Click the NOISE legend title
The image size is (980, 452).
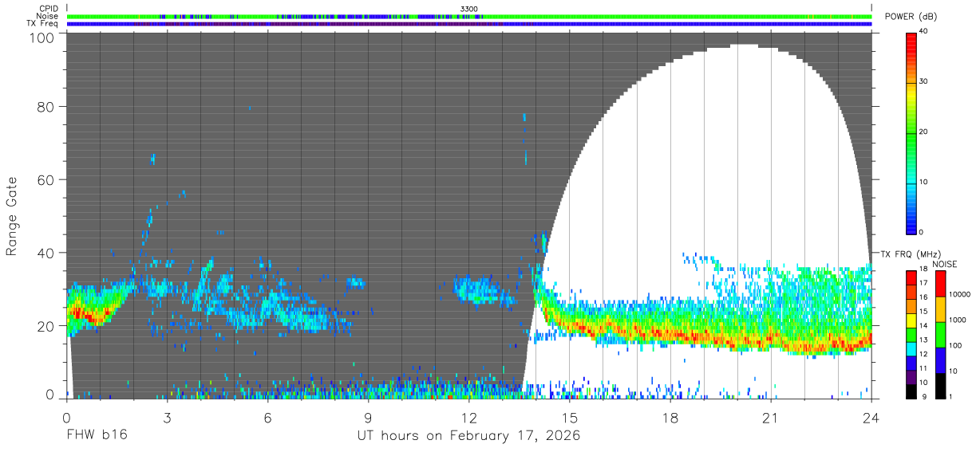tap(944, 264)
